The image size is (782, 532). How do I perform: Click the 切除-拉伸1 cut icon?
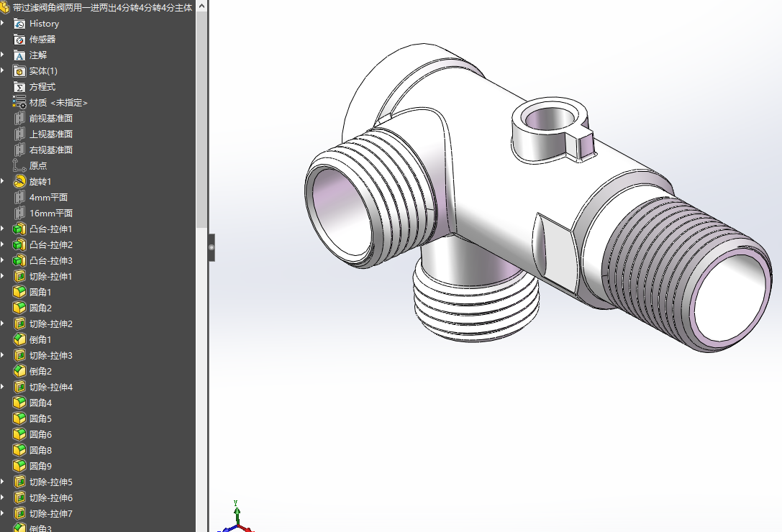pyautogui.click(x=19, y=277)
